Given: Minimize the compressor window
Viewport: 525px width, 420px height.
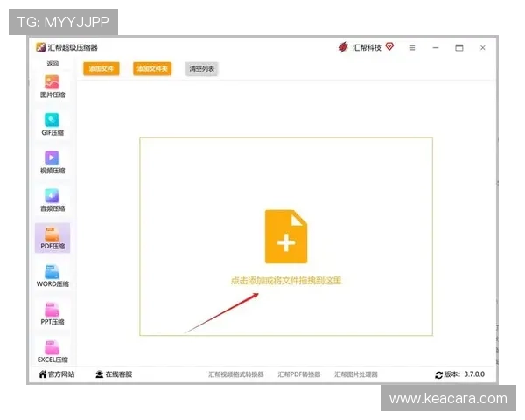Looking at the screenshot, I should (436, 48).
